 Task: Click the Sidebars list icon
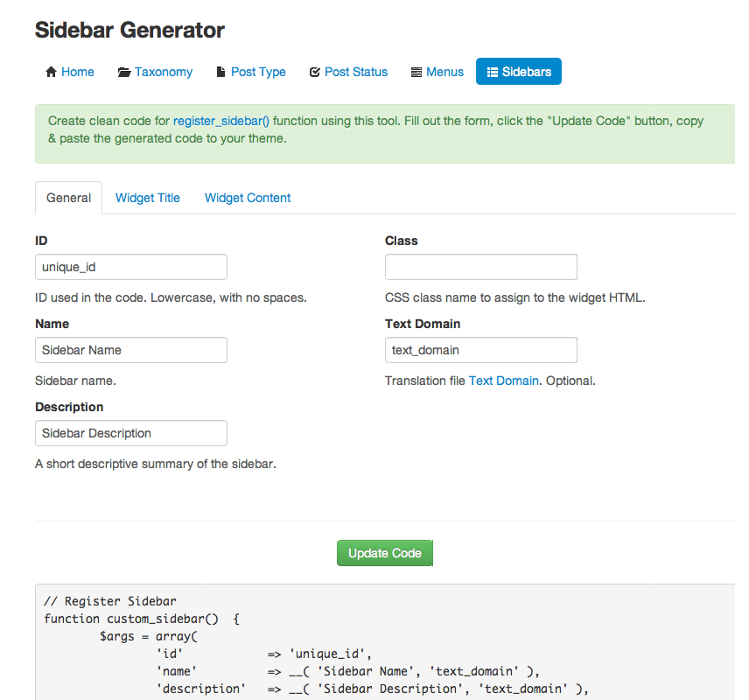click(493, 72)
